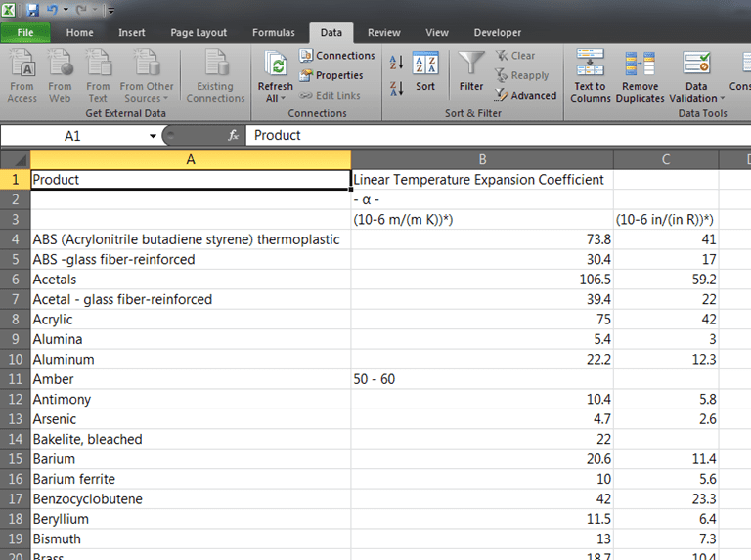Select cell 'Linear Temperature Expansion Coefficient'

tap(482, 180)
